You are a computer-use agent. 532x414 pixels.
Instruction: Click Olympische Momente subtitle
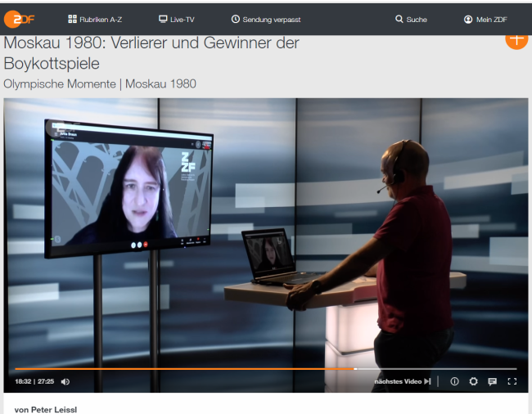[100, 83]
